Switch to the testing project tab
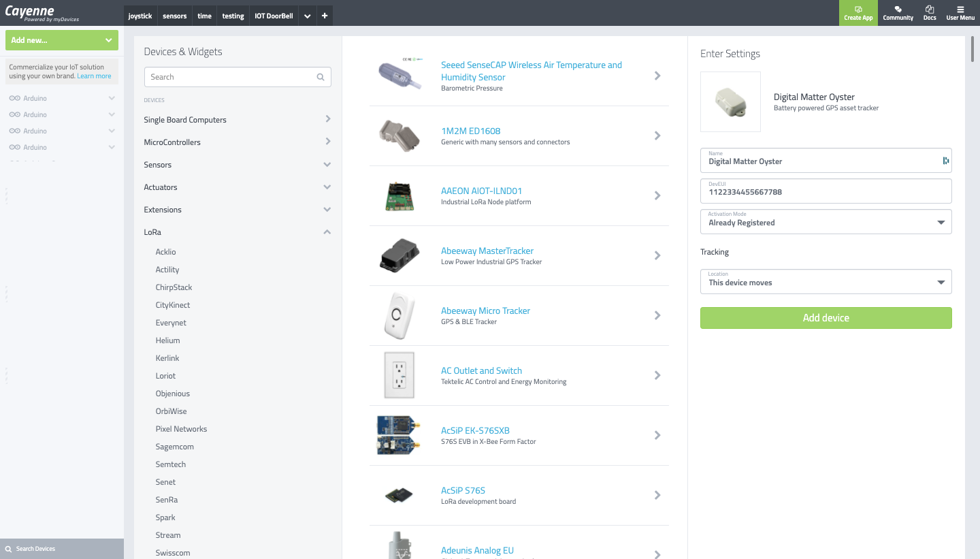 click(233, 16)
